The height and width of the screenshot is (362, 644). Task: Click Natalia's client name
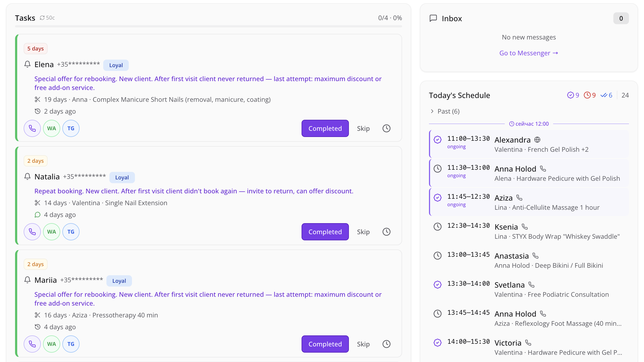[47, 177]
